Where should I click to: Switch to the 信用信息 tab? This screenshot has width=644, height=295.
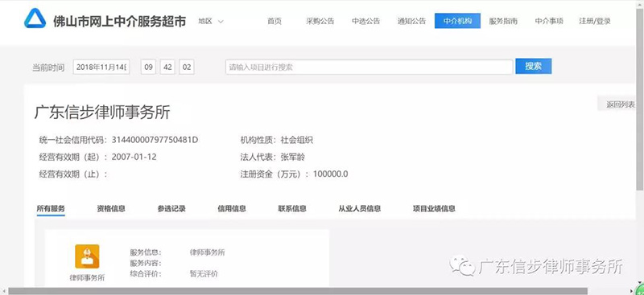pos(232,208)
